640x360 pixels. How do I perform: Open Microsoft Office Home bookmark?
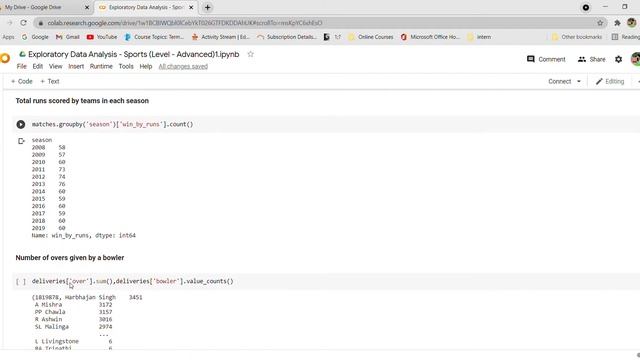click(430, 37)
